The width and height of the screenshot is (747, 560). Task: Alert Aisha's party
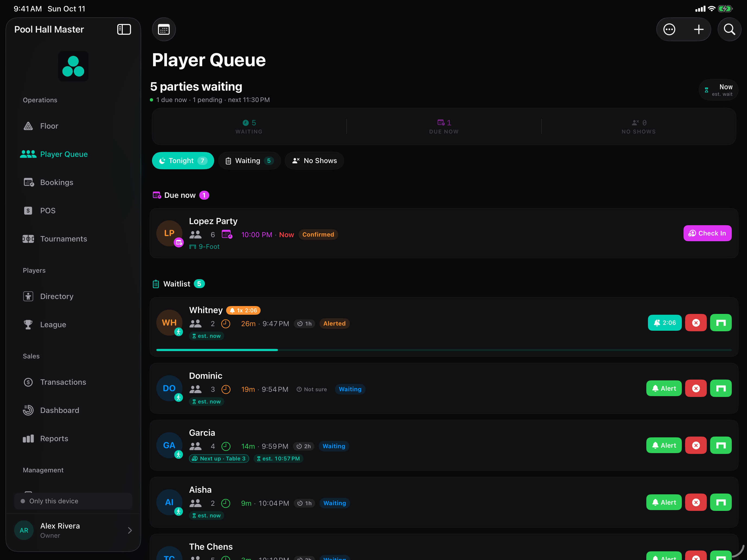[664, 502]
